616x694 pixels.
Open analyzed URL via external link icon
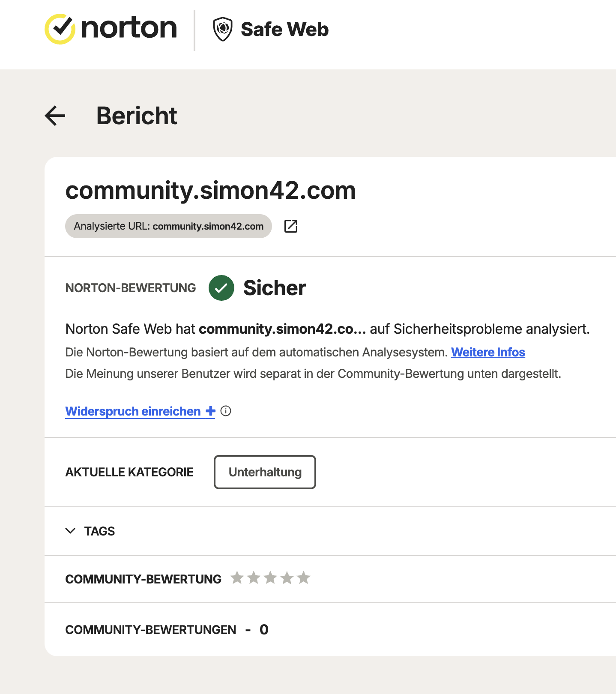[x=291, y=226]
